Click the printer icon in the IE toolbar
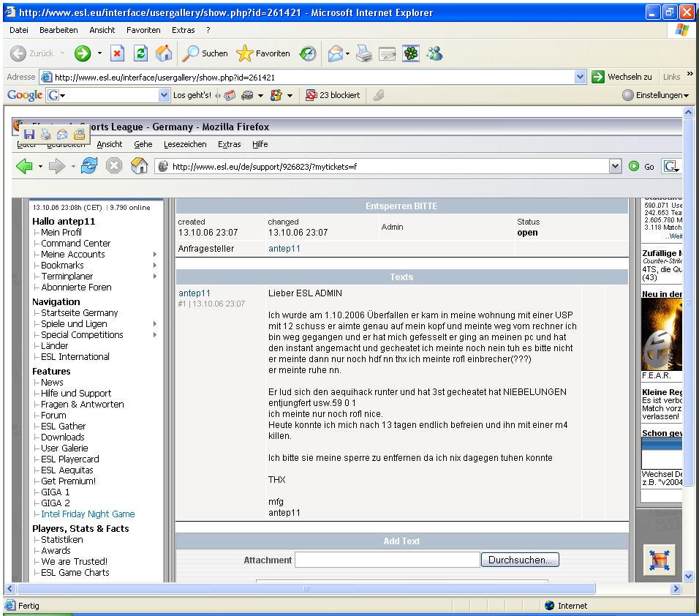Viewport: 699px width, 616px height. click(364, 53)
